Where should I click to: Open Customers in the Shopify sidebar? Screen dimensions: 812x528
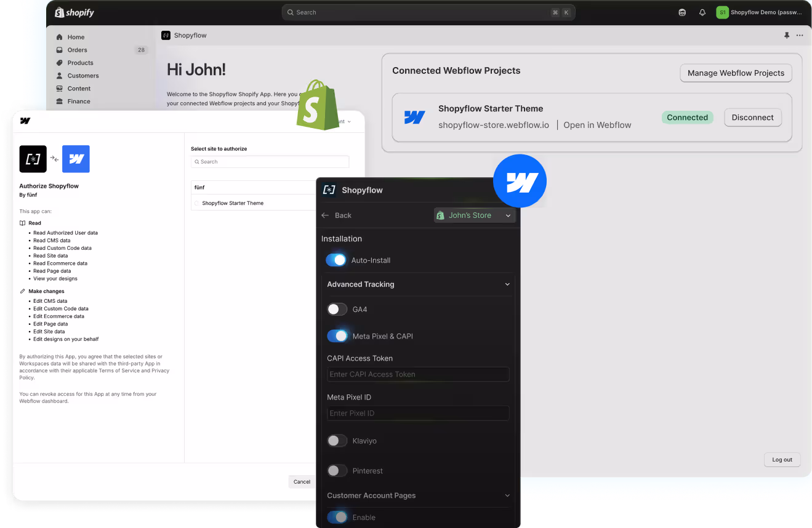pos(83,76)
